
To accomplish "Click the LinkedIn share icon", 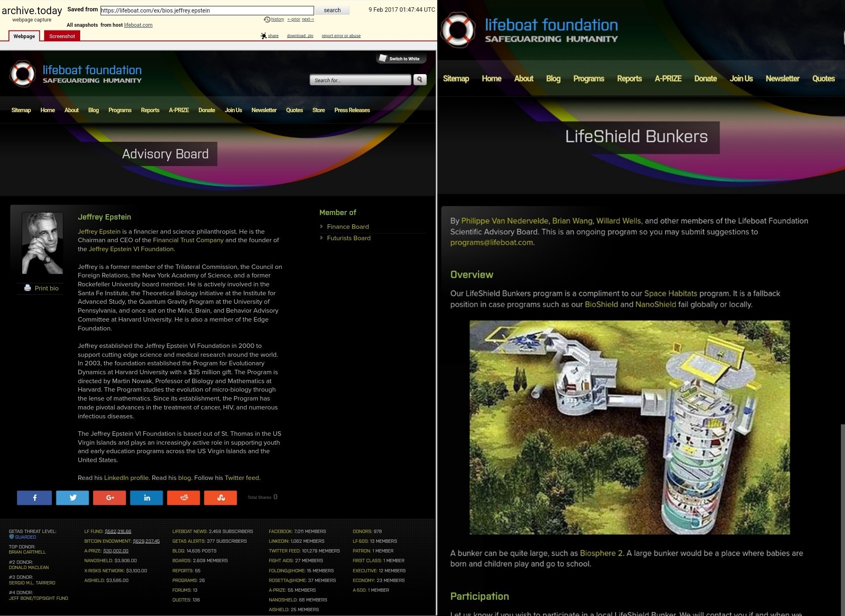I will coord(147,498).
